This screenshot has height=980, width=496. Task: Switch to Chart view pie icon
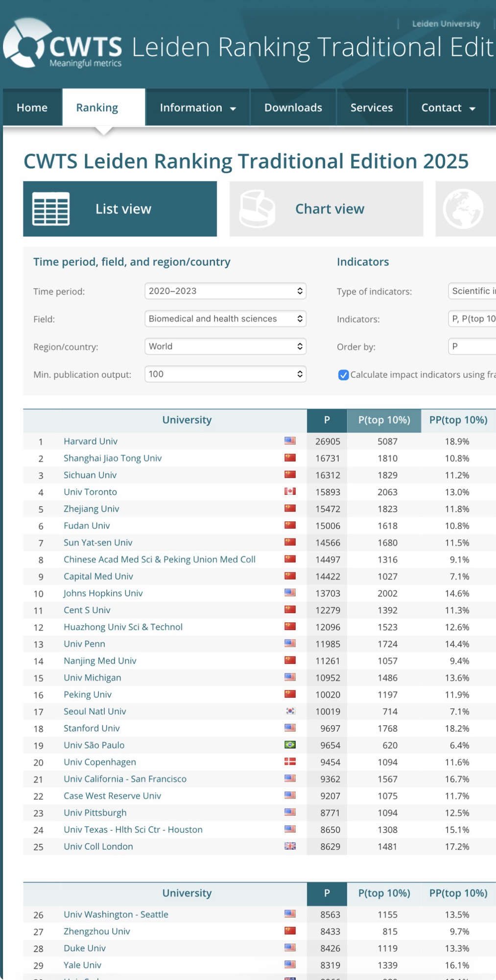tap(257, 209)
